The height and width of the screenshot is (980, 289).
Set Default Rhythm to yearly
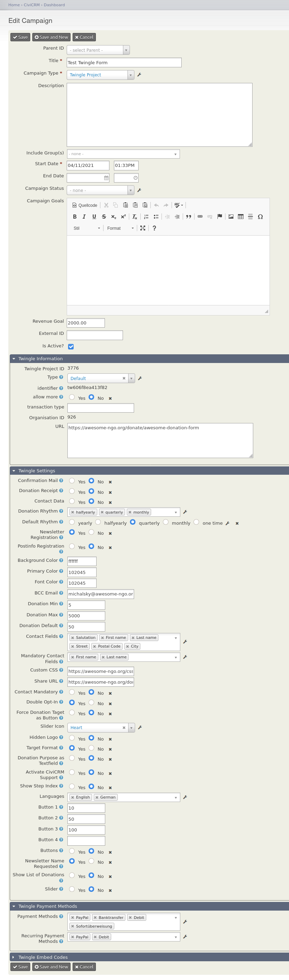(x=72, y=522)
